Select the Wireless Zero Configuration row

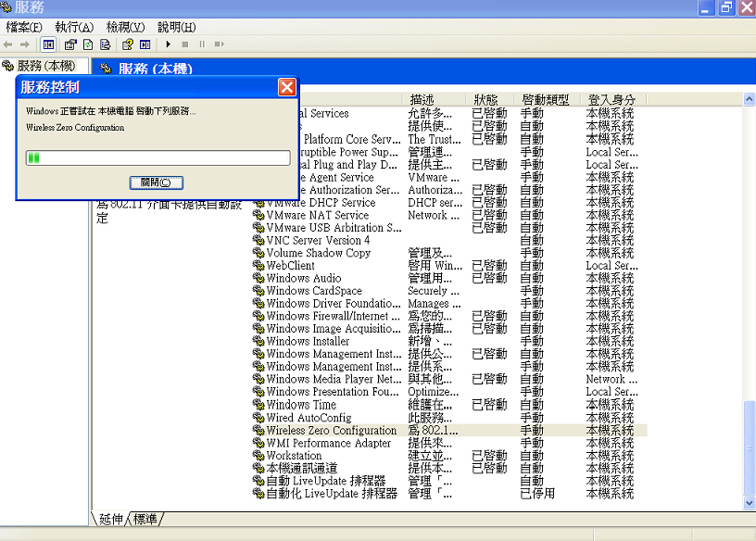(449, 430)
